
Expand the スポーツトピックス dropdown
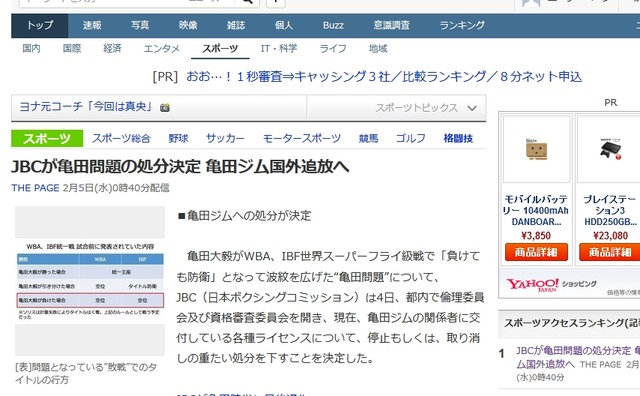click(x=396, y=108)
